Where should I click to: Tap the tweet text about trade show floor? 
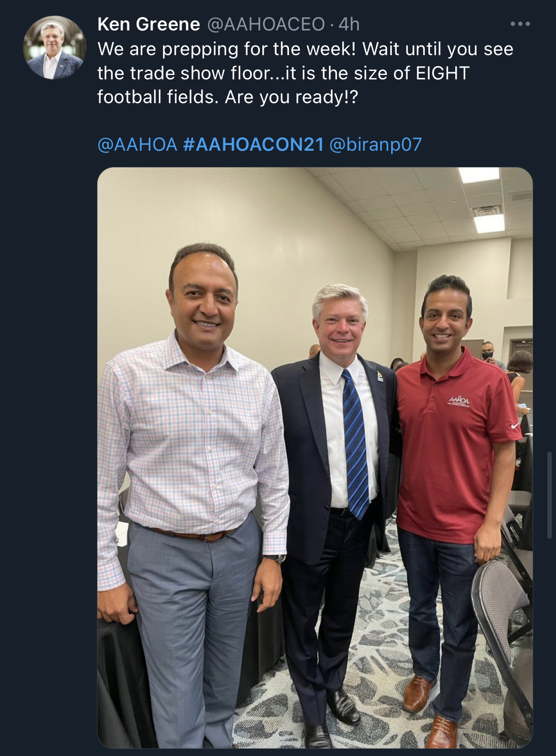tap(305, 73)
